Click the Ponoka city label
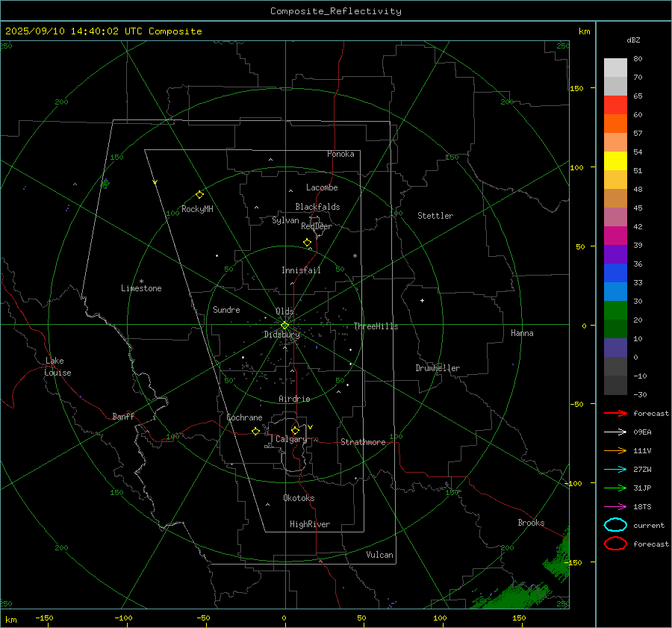The image size is (672, 628). 340,154
